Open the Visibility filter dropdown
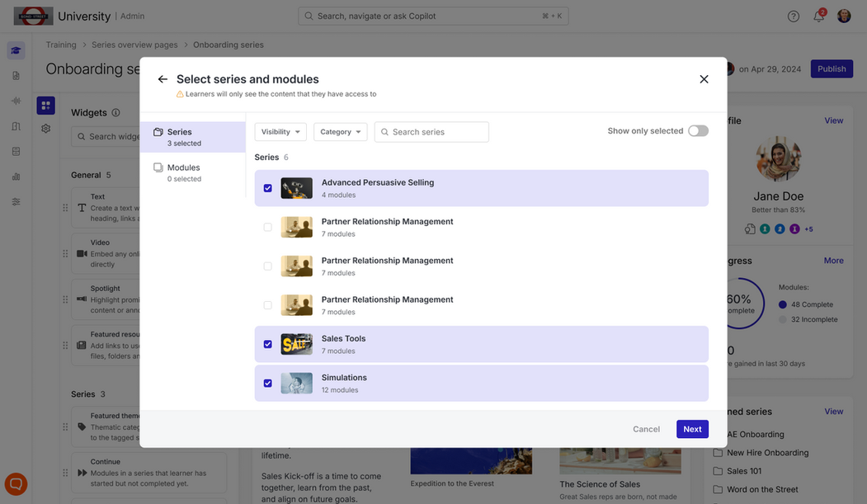 [x=280, y=132]
